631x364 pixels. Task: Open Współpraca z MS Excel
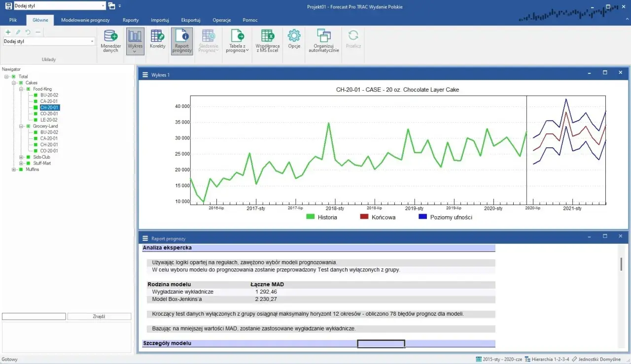[268, 41]
